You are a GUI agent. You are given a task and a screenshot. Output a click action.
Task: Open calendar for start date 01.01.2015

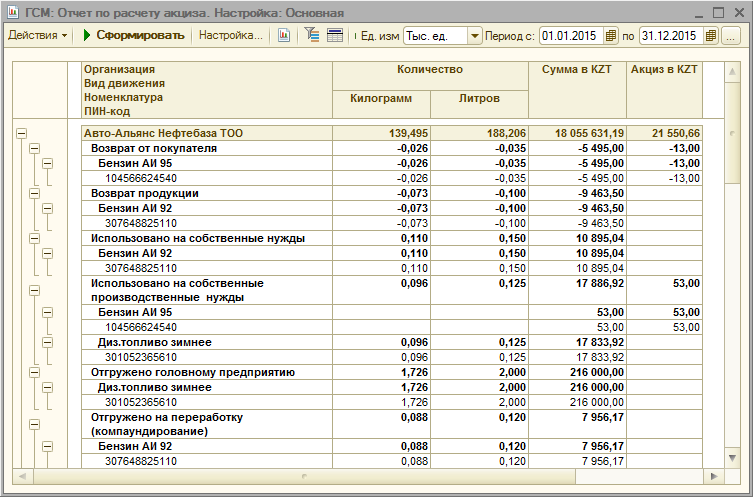pos(610,36)
